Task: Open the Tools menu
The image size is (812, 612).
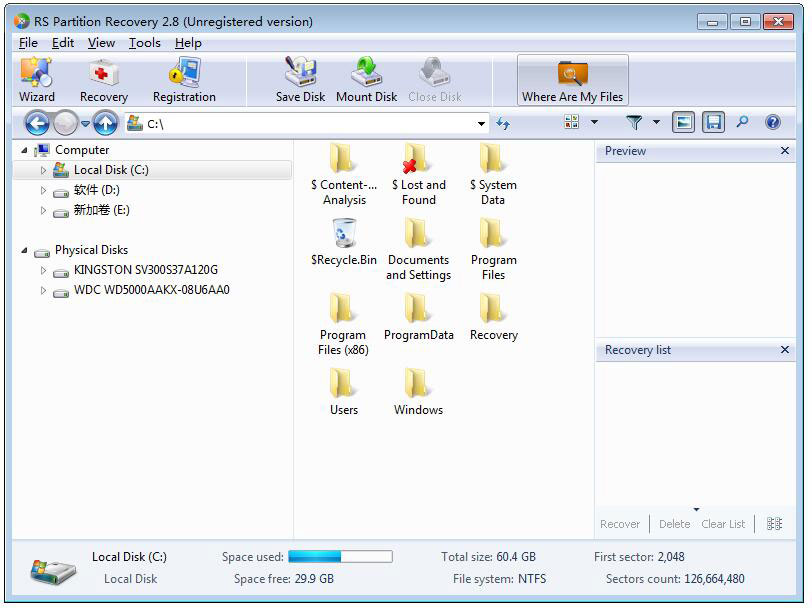Action: pos(144,43)
